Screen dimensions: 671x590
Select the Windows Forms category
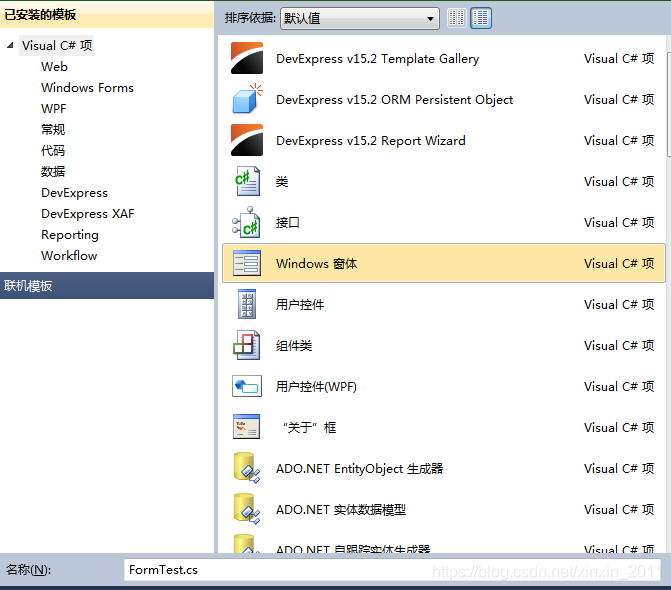[x=87, y=88]
